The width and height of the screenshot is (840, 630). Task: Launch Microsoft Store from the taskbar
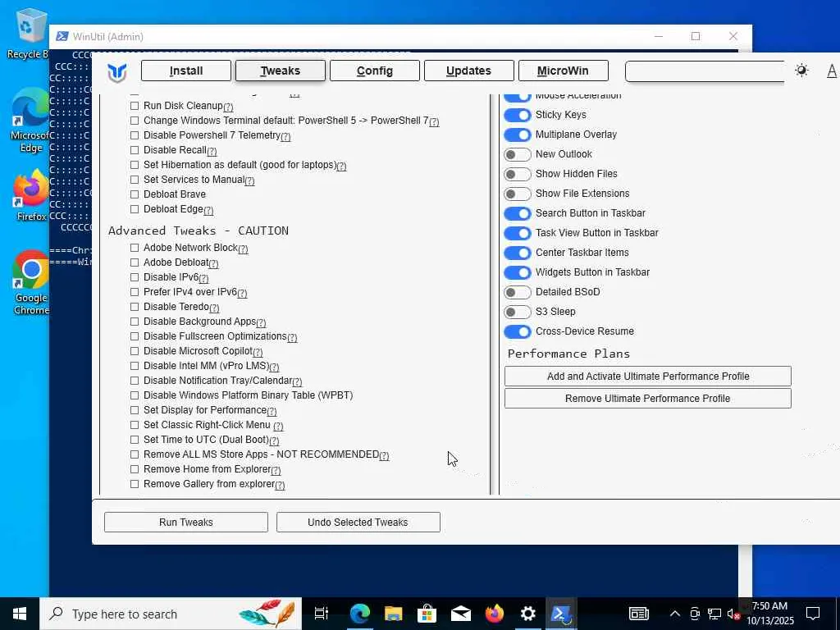click(x=427, y=614)
